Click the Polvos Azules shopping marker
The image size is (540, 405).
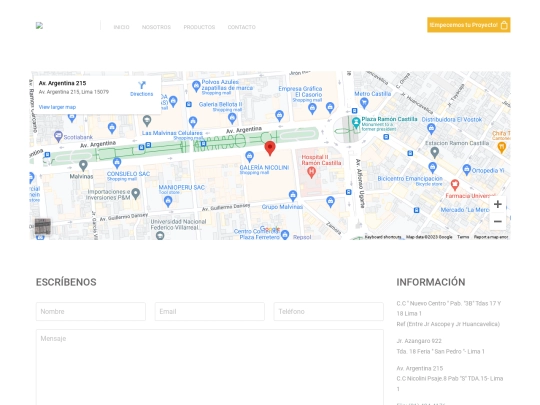click(x=196, y=86)
